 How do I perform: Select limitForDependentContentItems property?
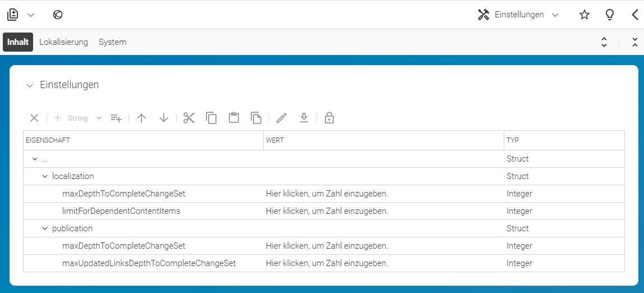[x=121, y=211]
